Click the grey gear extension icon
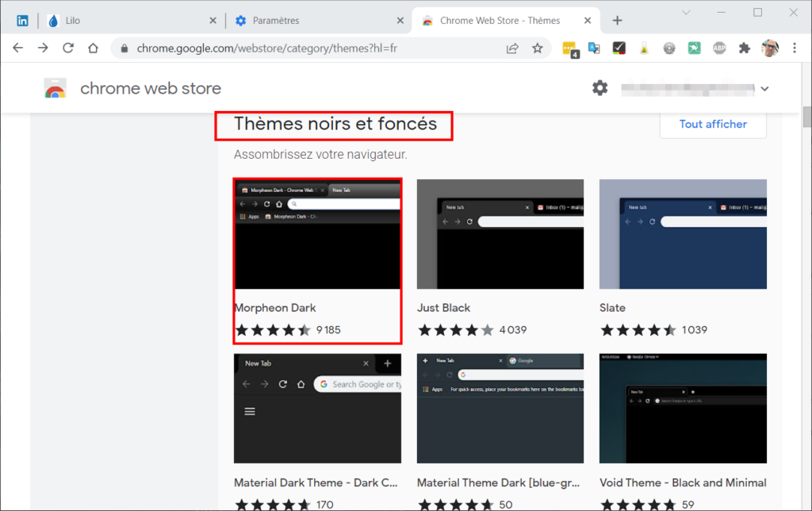The width and height of the screenshot is (812, 511). [669, 48]
